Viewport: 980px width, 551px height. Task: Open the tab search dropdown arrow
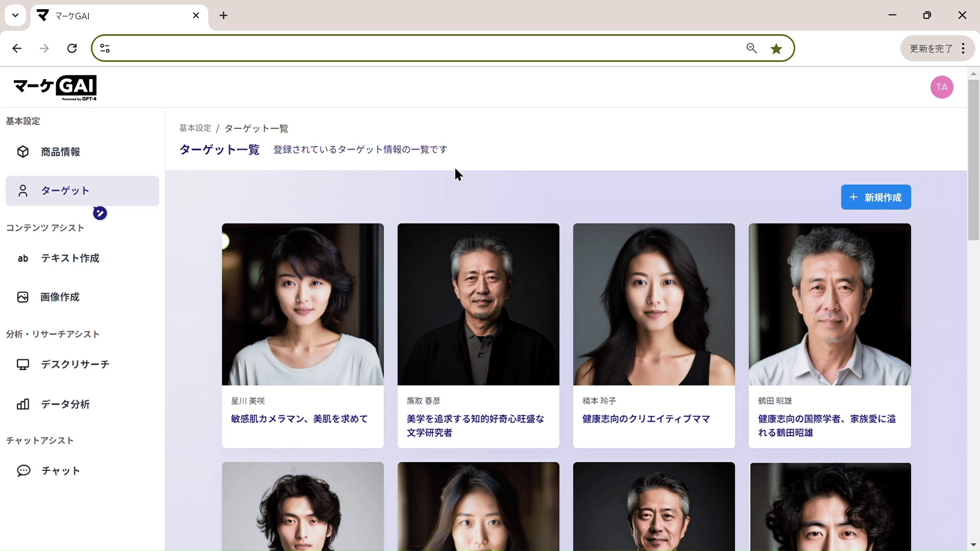point(15,15)
